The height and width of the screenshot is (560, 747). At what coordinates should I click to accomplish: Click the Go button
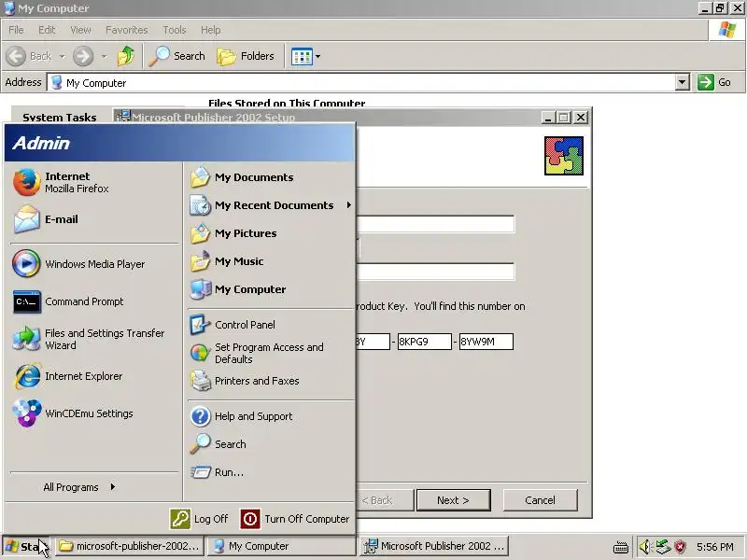point(715,82)
